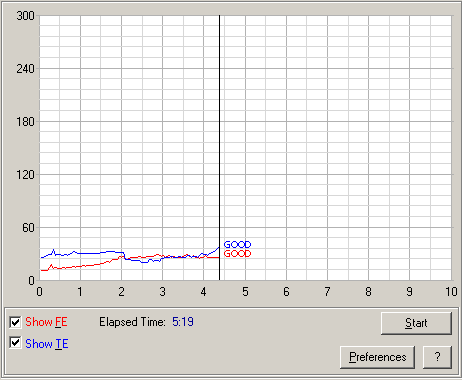Screen dimensions: 462x380
Task: Select the elapsed time value 5:19
Action: [183, 322]
